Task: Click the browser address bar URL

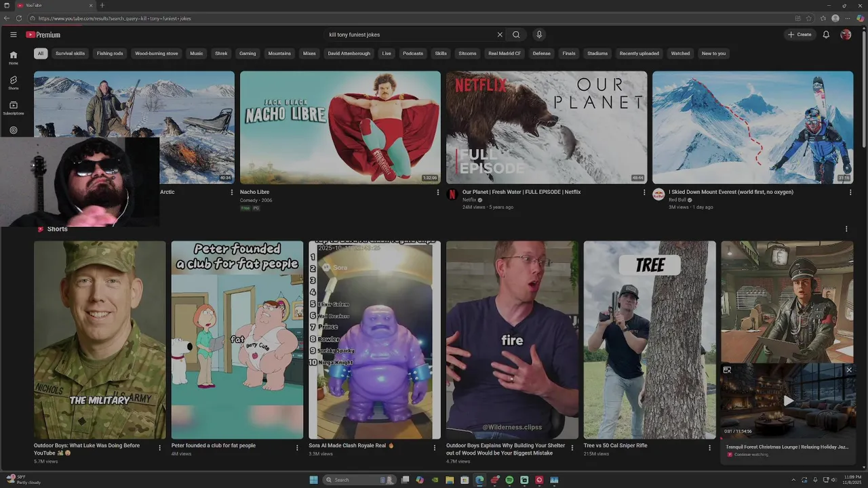Action: point(115,18)
